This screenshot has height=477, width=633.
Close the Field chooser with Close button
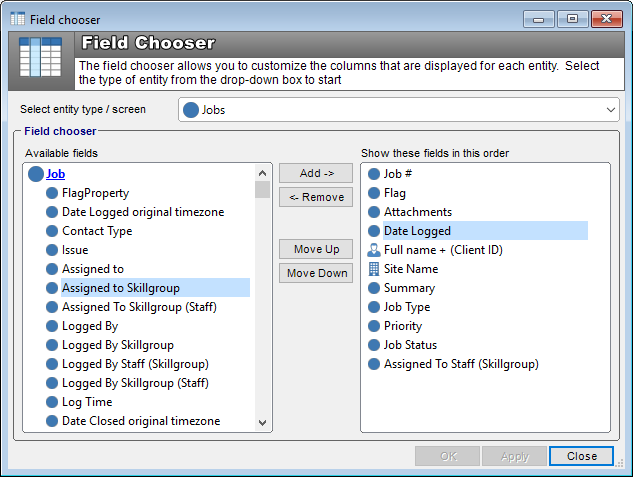[581, 456]
